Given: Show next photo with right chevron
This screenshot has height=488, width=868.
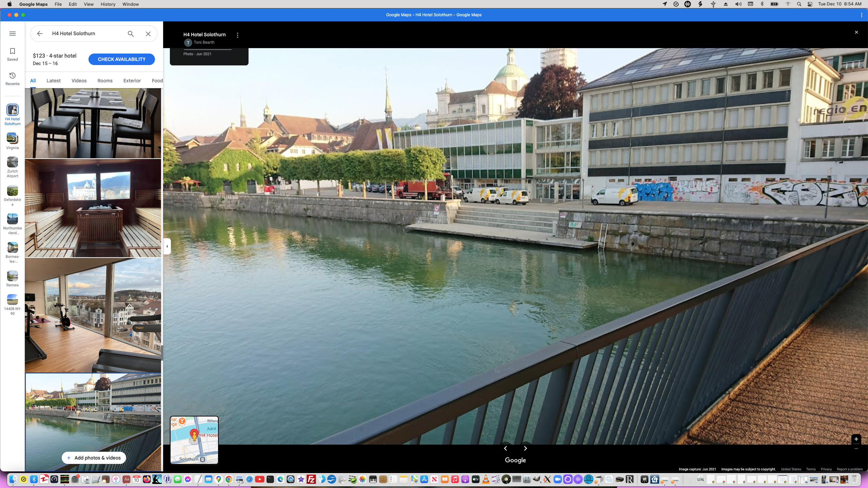Looking at the screenshot, I should click(x=525, y=448).
